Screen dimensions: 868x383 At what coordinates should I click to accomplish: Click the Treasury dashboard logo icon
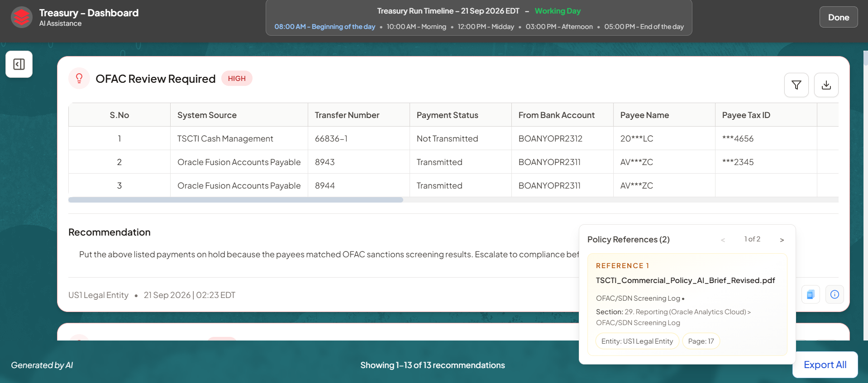click(x=22, y=17)
